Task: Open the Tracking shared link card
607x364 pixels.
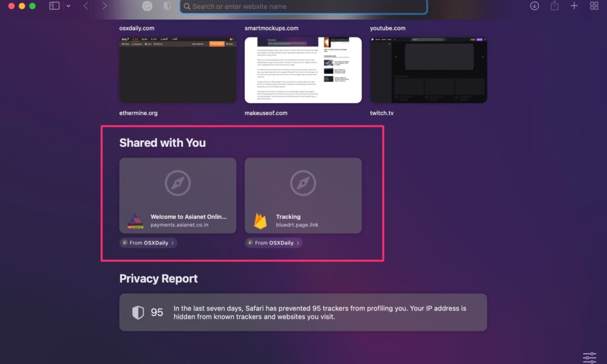Action: 303,195
